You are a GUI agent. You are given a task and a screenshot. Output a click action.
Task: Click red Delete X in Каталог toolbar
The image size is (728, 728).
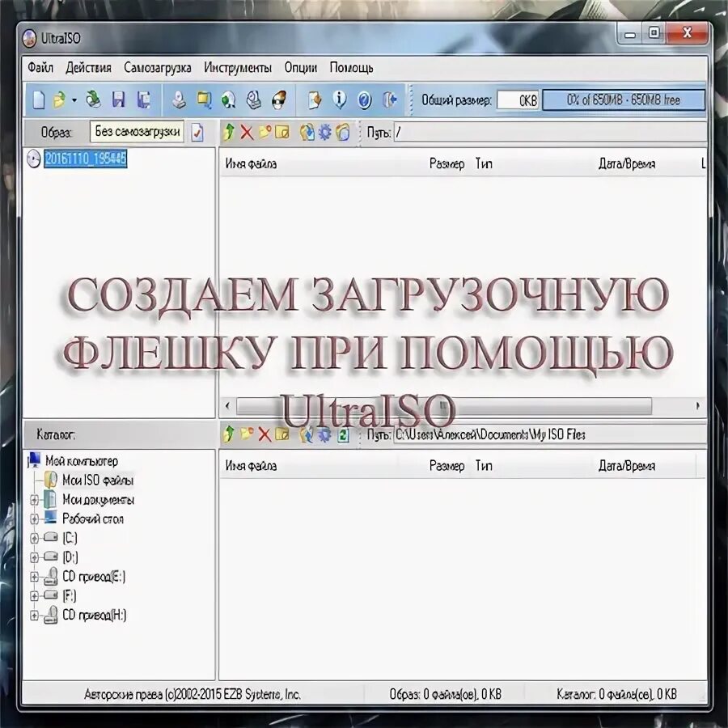tap(265, 435)
